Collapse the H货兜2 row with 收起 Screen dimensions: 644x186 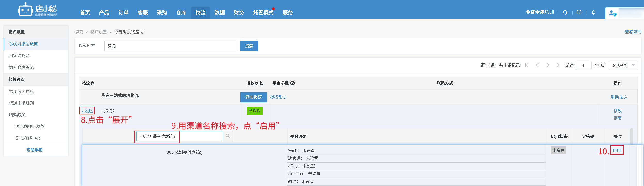pyautogui.click(x=87, y=111)
